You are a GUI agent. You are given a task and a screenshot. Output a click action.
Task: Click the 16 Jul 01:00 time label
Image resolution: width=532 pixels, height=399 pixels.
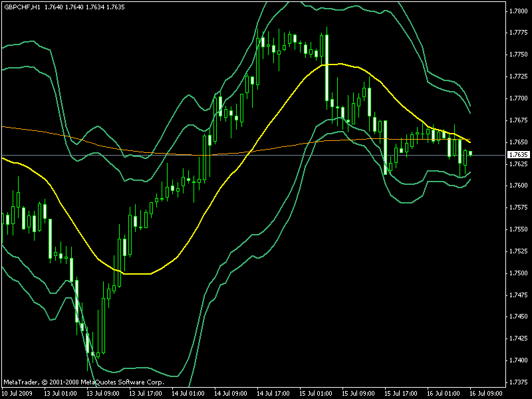(x=444, y=394)
